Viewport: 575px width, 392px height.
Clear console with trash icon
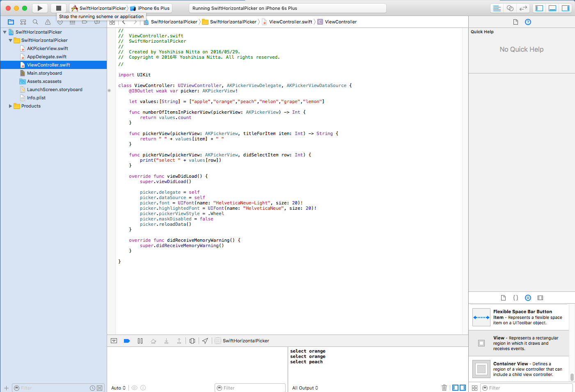444,387
